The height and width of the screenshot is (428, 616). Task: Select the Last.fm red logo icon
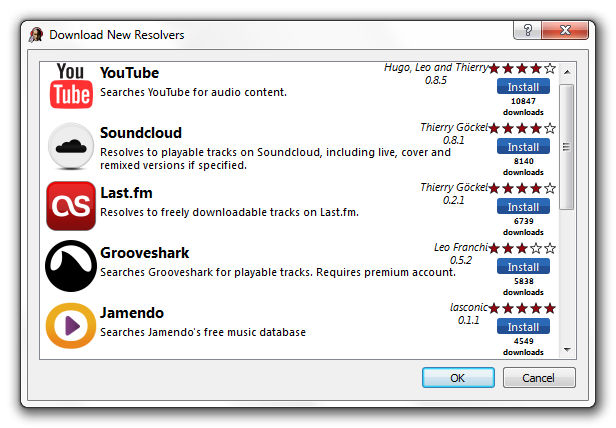tap(71, 206)
